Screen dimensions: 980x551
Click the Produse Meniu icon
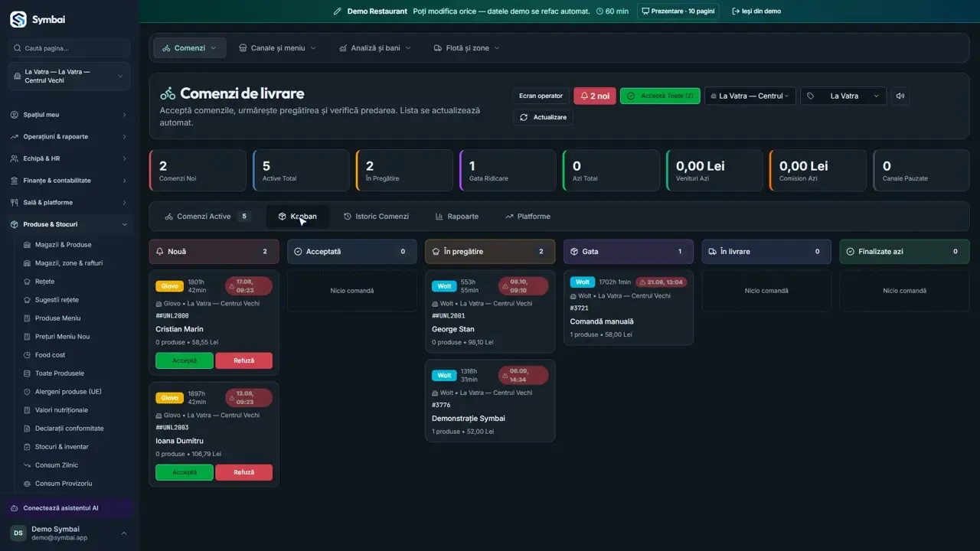(28, 318)
